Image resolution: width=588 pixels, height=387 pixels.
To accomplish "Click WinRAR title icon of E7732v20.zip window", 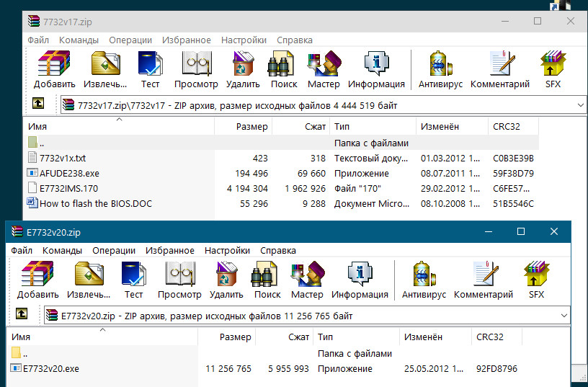I will pos(17,232).
